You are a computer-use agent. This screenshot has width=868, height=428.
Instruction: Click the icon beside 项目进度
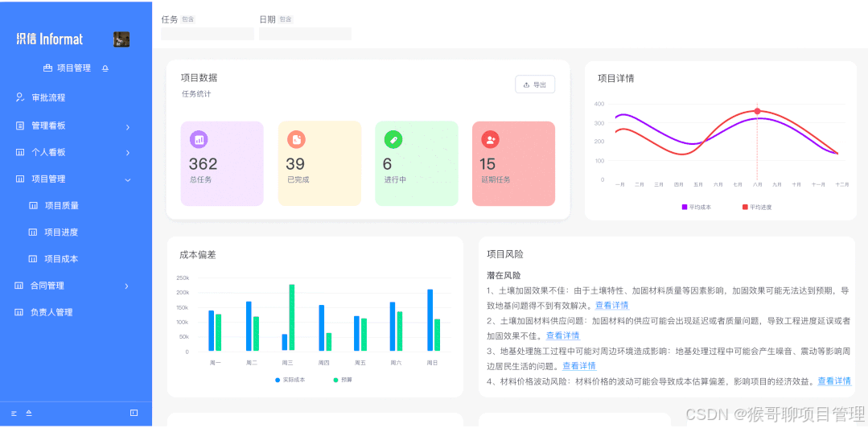coord(33,233)
